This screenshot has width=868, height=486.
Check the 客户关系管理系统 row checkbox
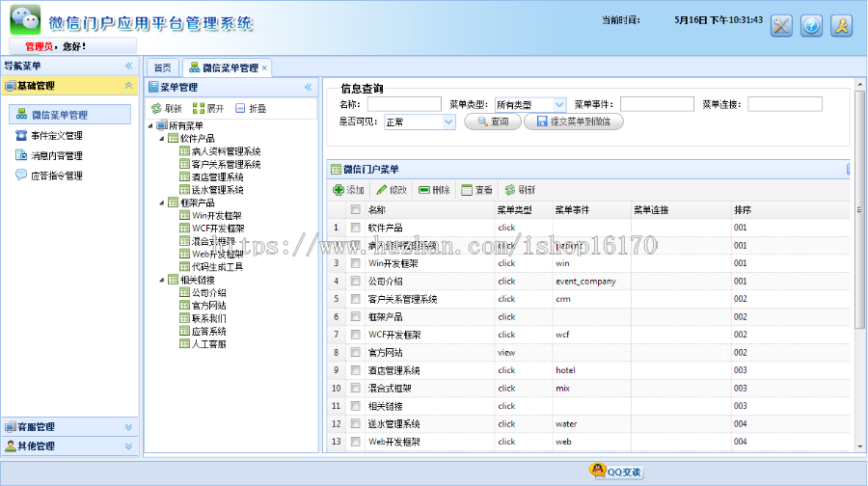355,299
